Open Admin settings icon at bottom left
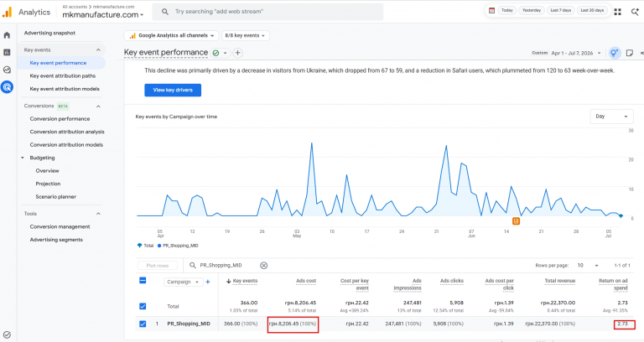644x342 pixels. click(7, 334)
